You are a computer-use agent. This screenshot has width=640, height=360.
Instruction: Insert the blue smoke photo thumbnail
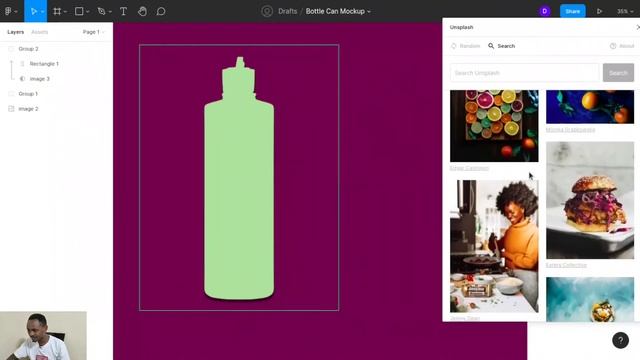click(x=590, y=299)
